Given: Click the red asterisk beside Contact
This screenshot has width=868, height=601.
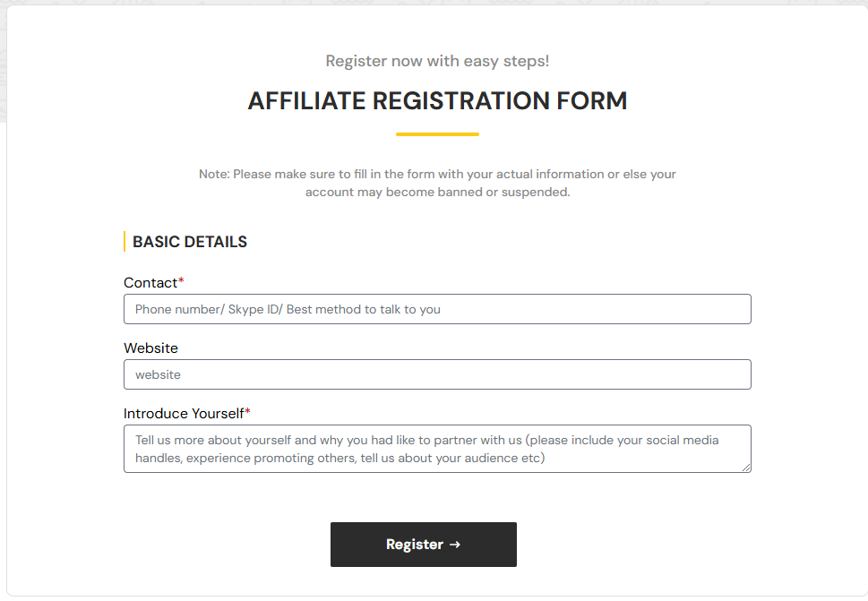Looking at the screenshot, I should click(x=181, y=282).
